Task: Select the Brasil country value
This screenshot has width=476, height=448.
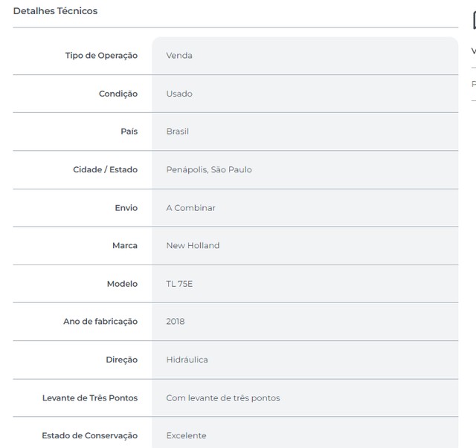Action: 177,132
